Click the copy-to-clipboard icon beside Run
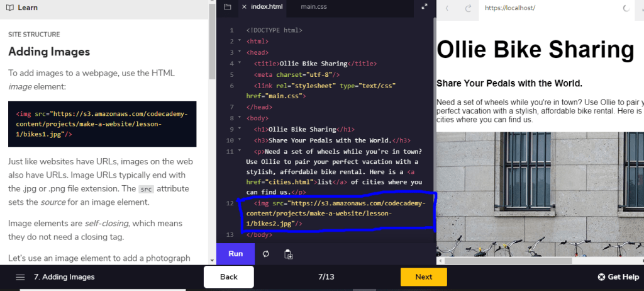 (288, 254)
